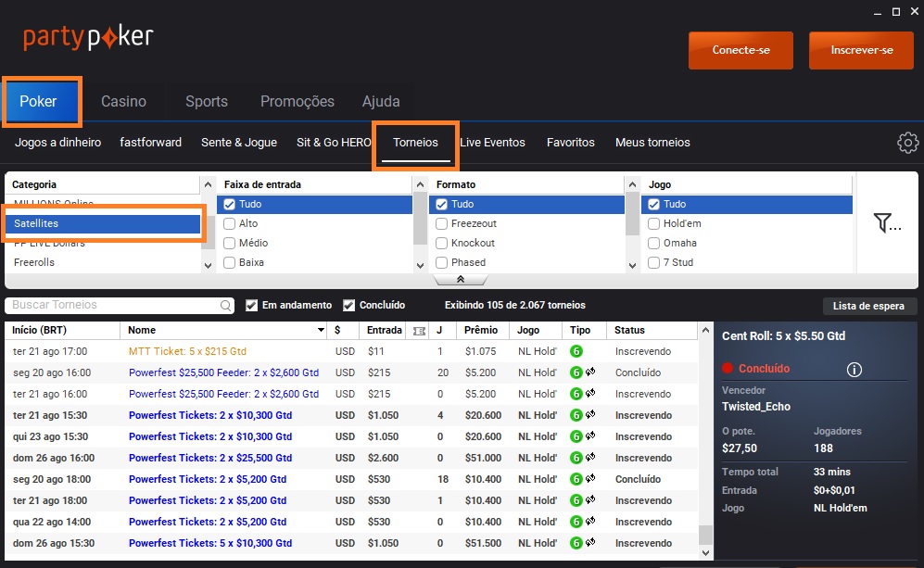The height and width of the screenshot is (568, 924).
Task: Open the Nome column sort dropdown arrow
Action: [322, 331]
